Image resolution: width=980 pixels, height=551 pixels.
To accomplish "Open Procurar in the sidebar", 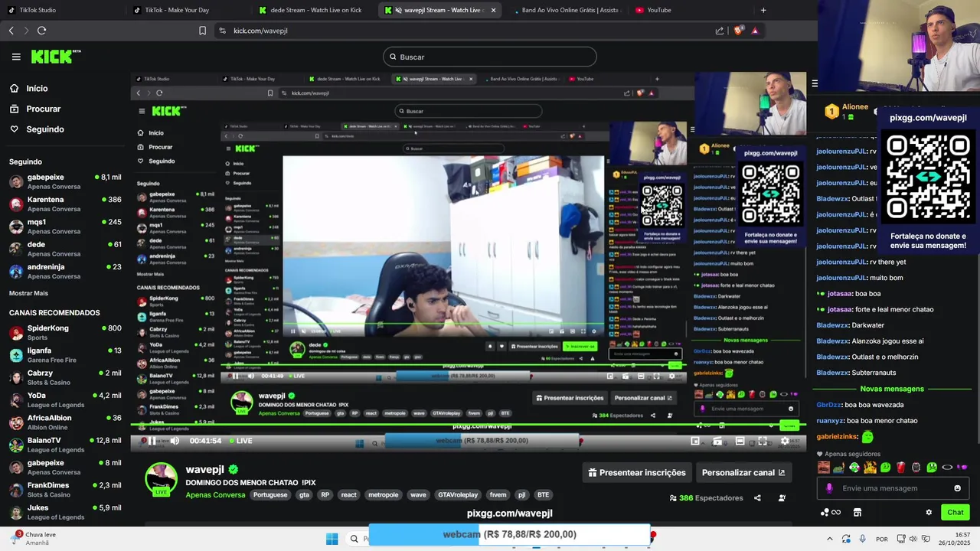I will [x=35, y=109].
